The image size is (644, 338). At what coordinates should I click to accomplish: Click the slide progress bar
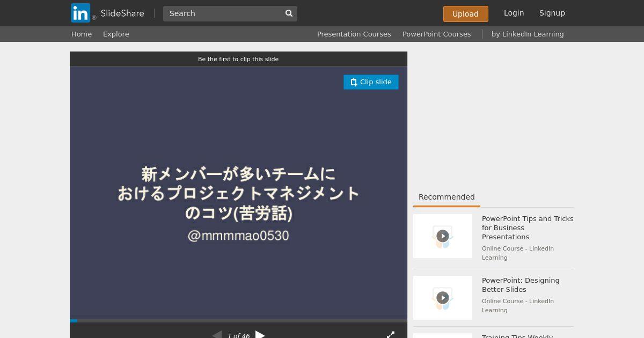238,321
